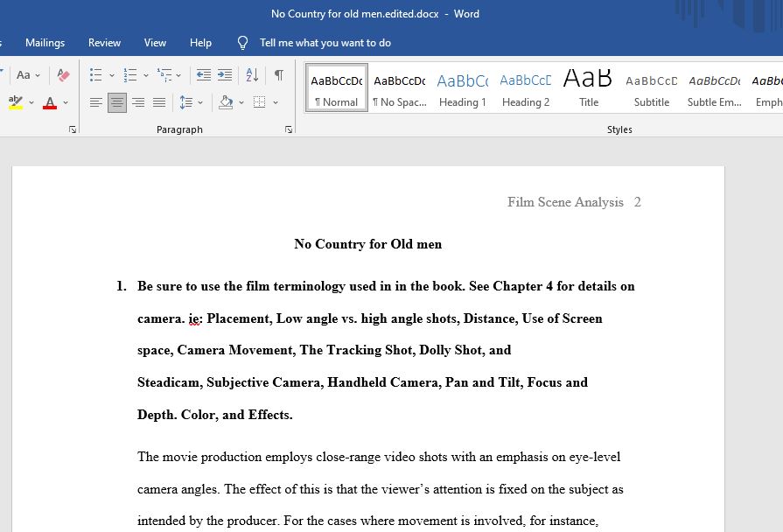This screenshot has height=532, width=783.
Task: Apply shading with the paint bucket
Action: (x=225, y=102)
